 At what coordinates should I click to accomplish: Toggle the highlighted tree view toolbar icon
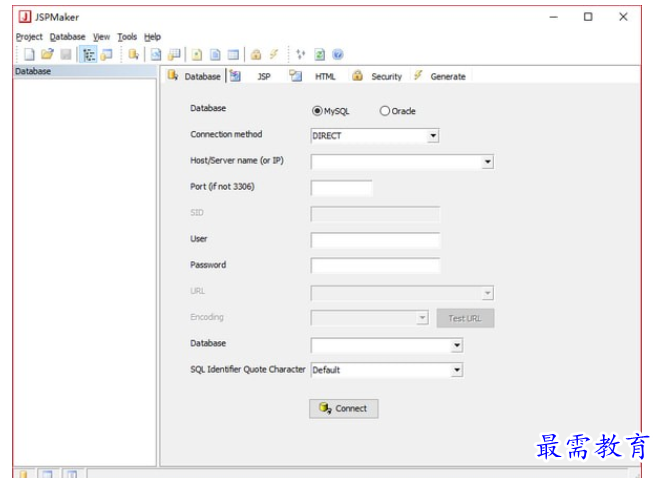(x=89, y=55)
